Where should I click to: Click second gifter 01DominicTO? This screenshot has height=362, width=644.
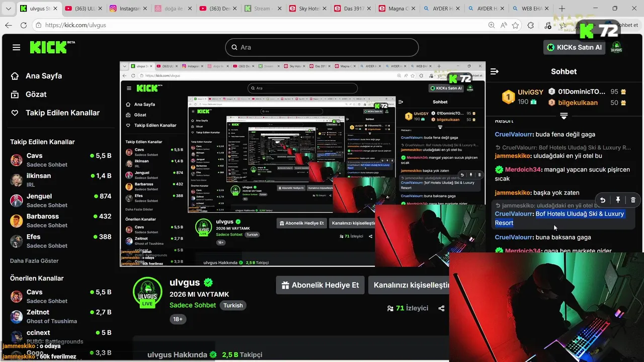pos(582,92)
